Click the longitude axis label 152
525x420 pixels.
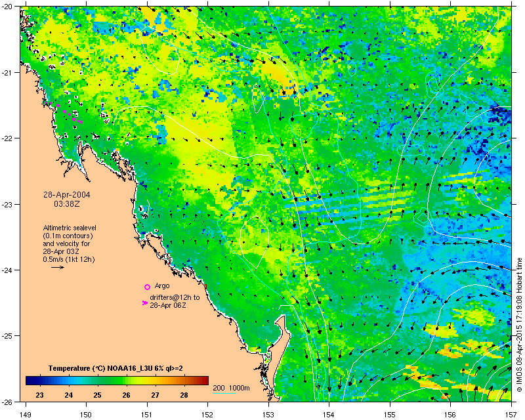207,415
